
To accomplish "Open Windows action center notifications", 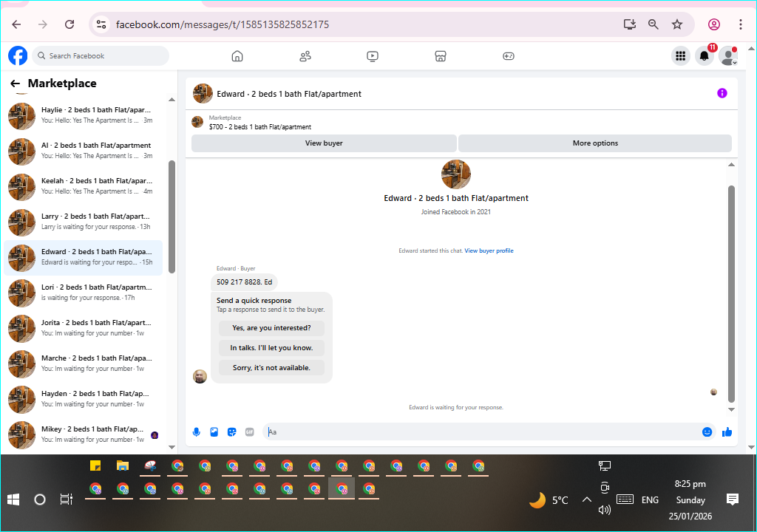I will (x=733, y=499).
